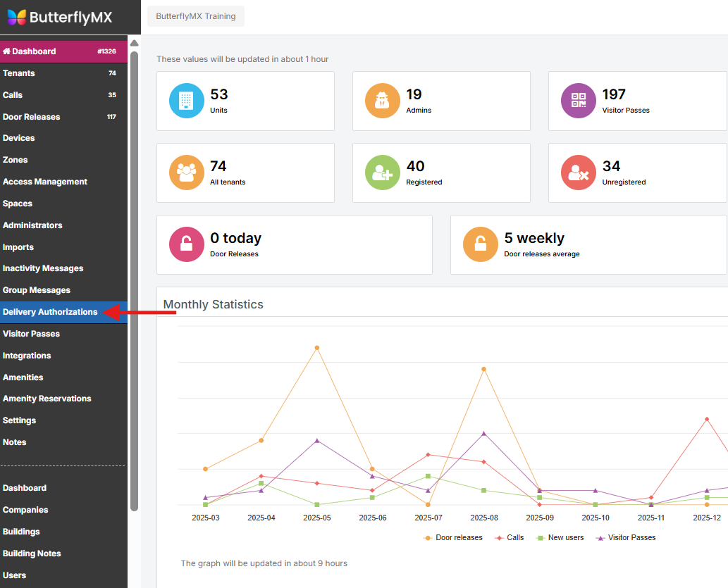This screenshot has height=588, width=728.
Task: Click the red Unregistered user icon
Action: (x=579, y=173)
